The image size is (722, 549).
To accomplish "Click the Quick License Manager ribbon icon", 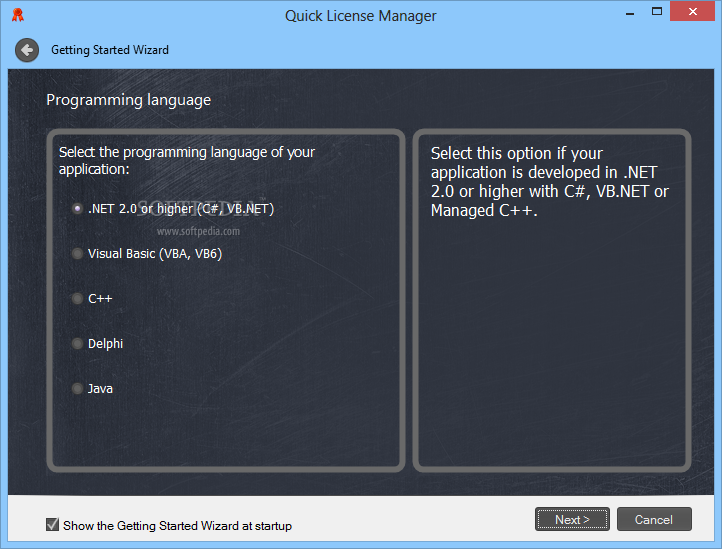I will [18, 15].
